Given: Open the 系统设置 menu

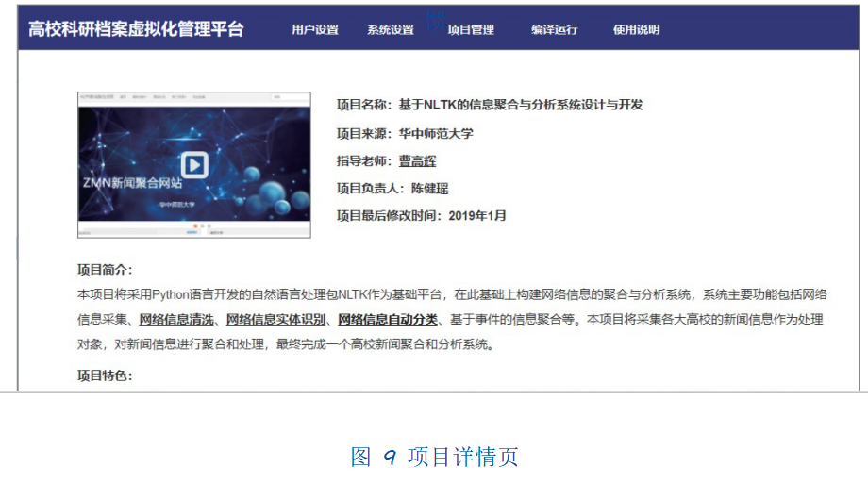Looking at the screenshot, I should click(391, 30).
